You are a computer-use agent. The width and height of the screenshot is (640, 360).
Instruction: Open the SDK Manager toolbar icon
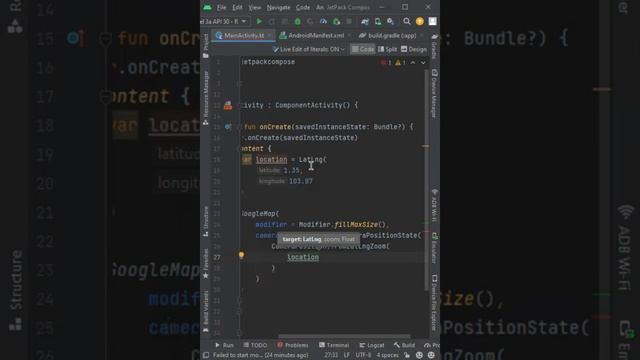pyautogui.click(x=391, y=21)
